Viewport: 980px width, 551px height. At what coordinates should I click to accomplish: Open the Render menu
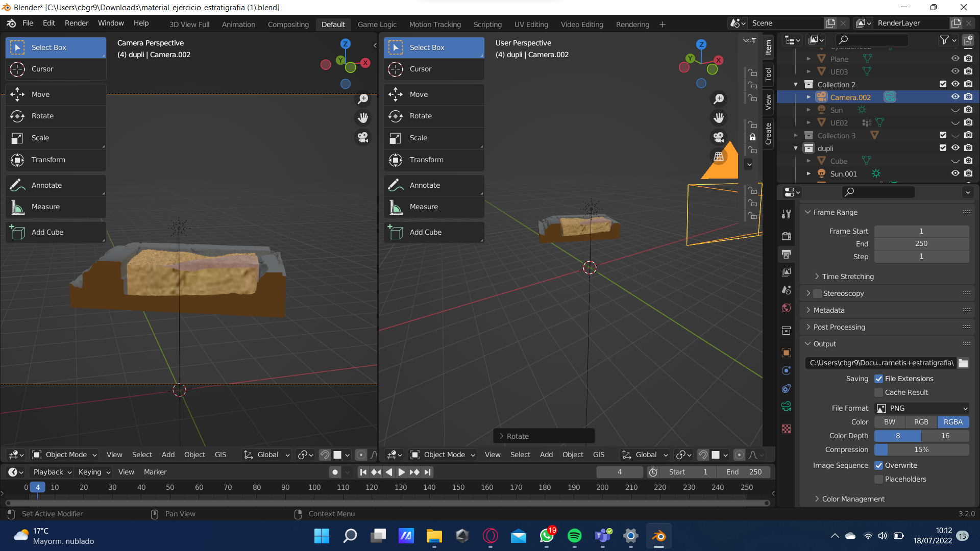click(x=76, y=23)
